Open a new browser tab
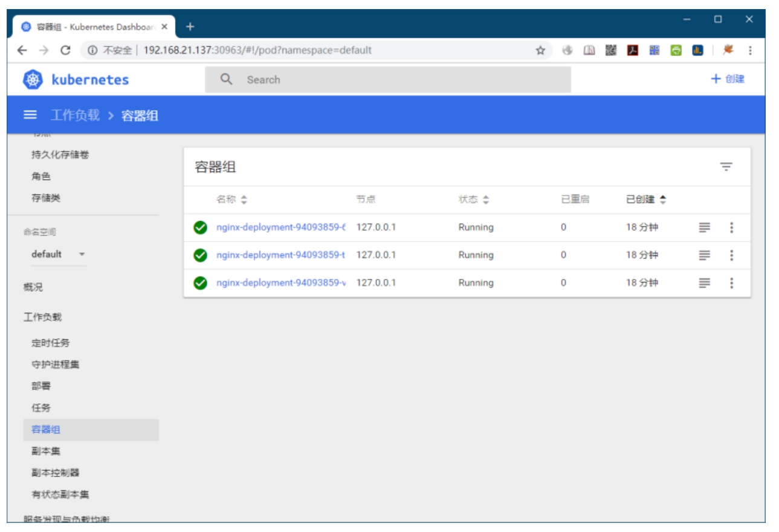Screen dimensions: 779x532 point(190,27)
